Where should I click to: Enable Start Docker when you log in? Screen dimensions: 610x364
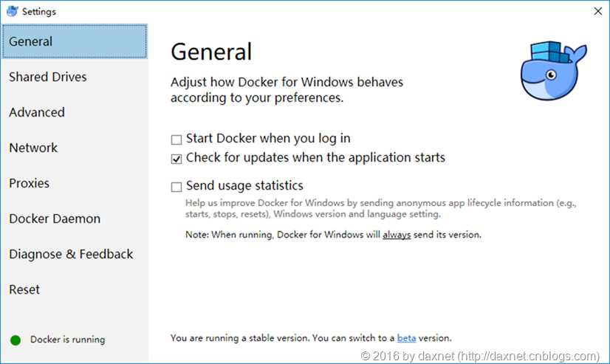(x=177, y=139)
